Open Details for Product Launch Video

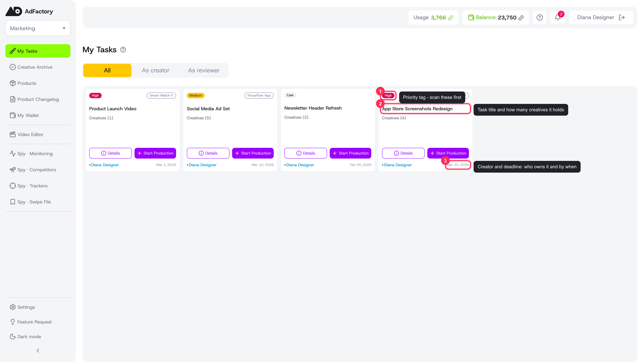(x=110, y=153)
